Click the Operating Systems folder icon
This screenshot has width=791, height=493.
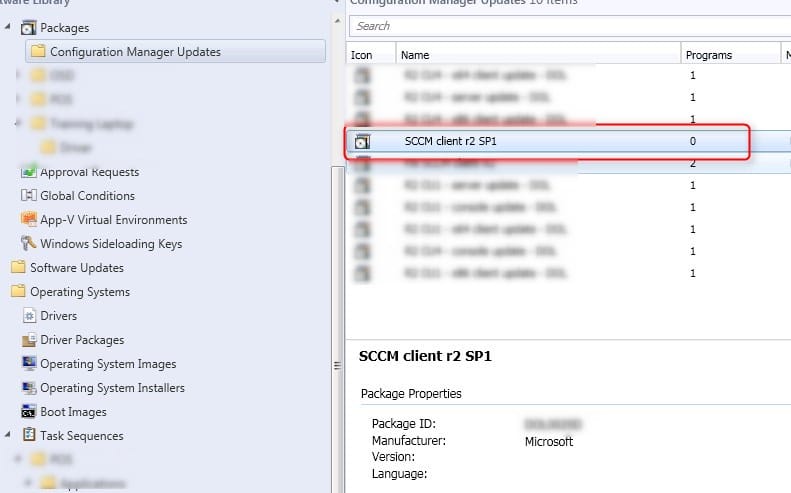coord(18,291)
